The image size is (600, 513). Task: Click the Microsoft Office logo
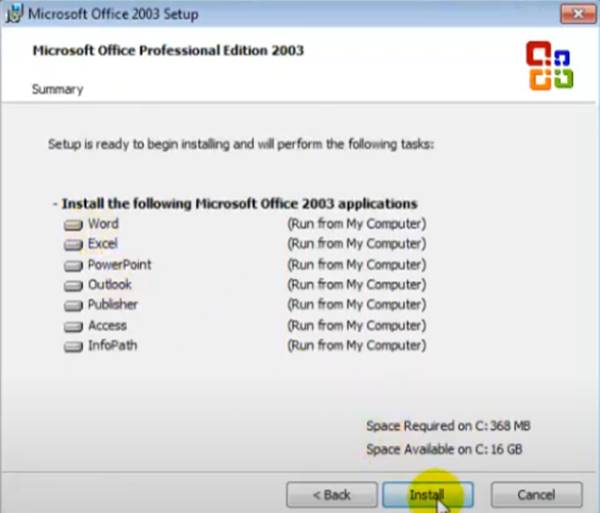click(x=549, y=65)
